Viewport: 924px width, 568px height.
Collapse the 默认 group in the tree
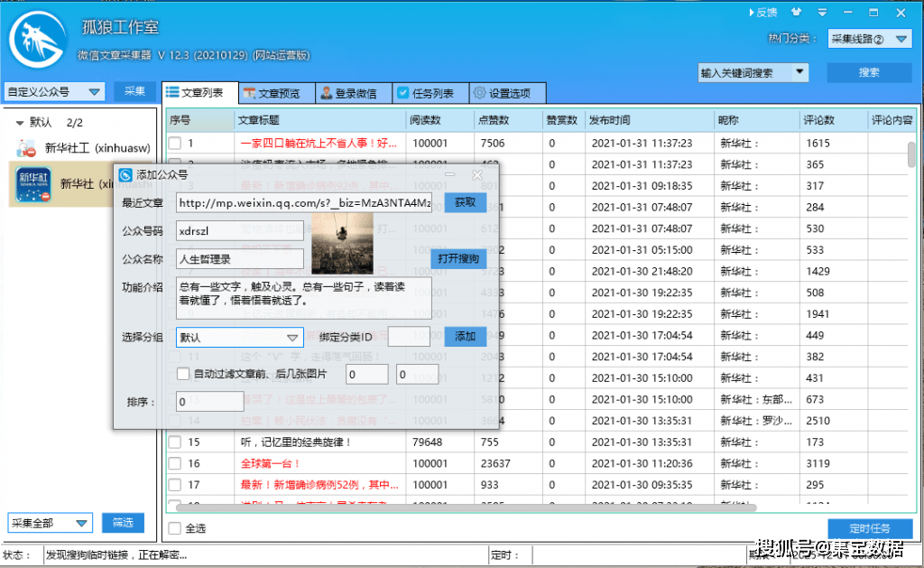(x=20, y=123)
